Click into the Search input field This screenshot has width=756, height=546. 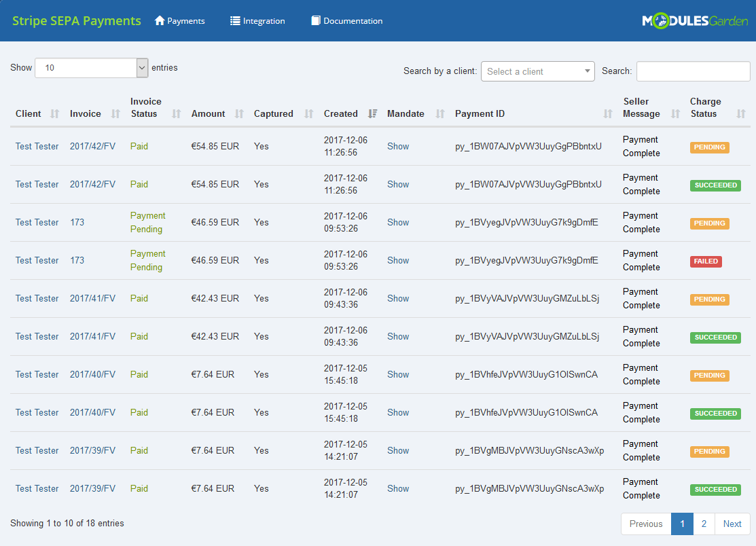(x=694, y=71)
